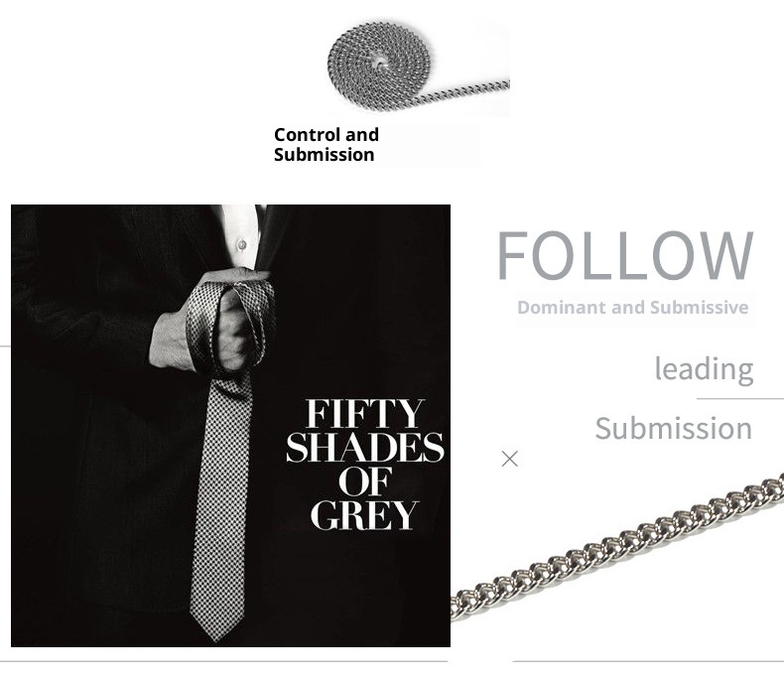The width and height of the screenshot is (784, 681).
Task: Click the small X close icon
Action: click(509, 459)
